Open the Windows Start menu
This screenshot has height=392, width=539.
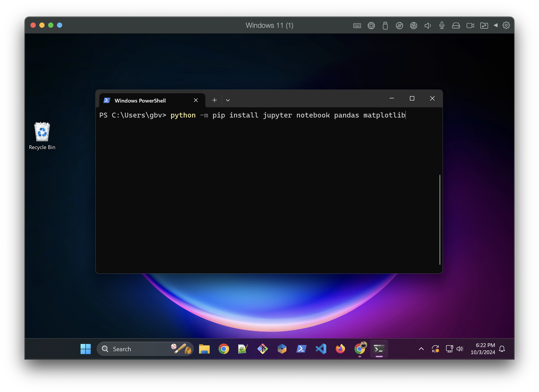(86, 349)
